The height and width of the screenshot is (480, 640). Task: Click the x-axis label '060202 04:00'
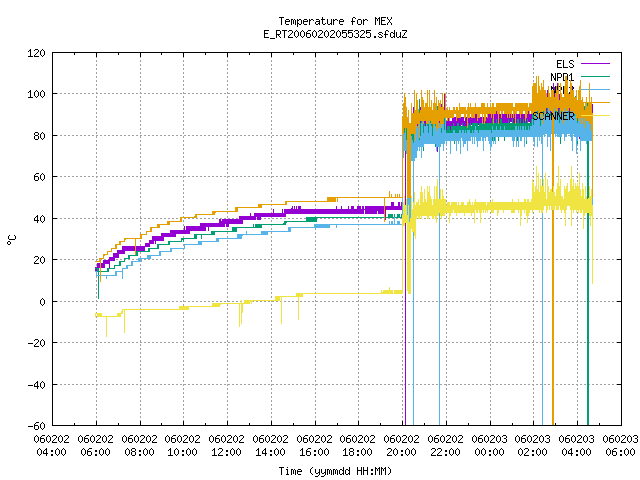(51, 446)
